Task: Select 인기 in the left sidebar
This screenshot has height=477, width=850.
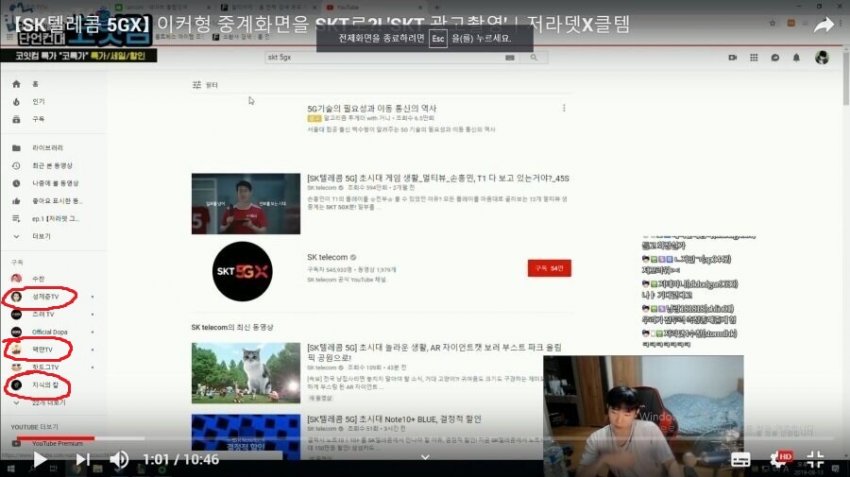Action: [x=38, y=101]
